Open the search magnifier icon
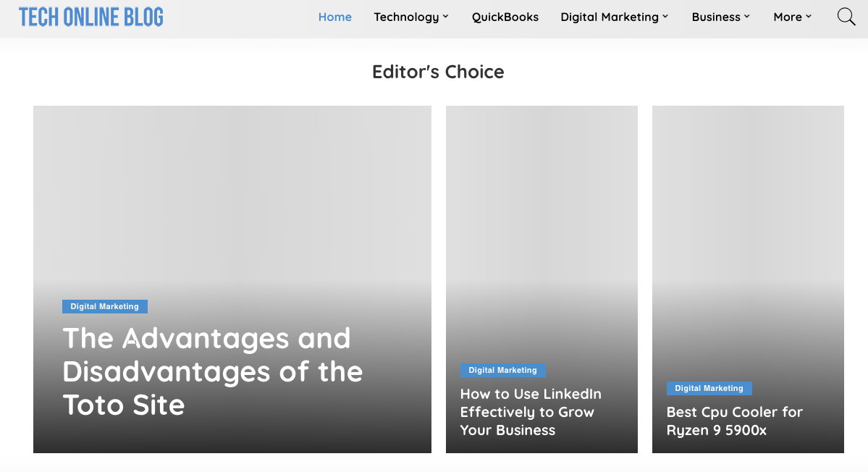 846,17
